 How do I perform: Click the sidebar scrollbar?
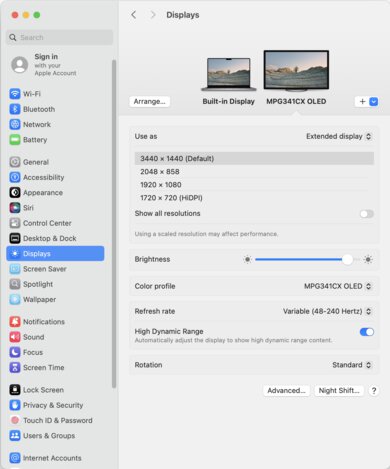tap(114, 224)
